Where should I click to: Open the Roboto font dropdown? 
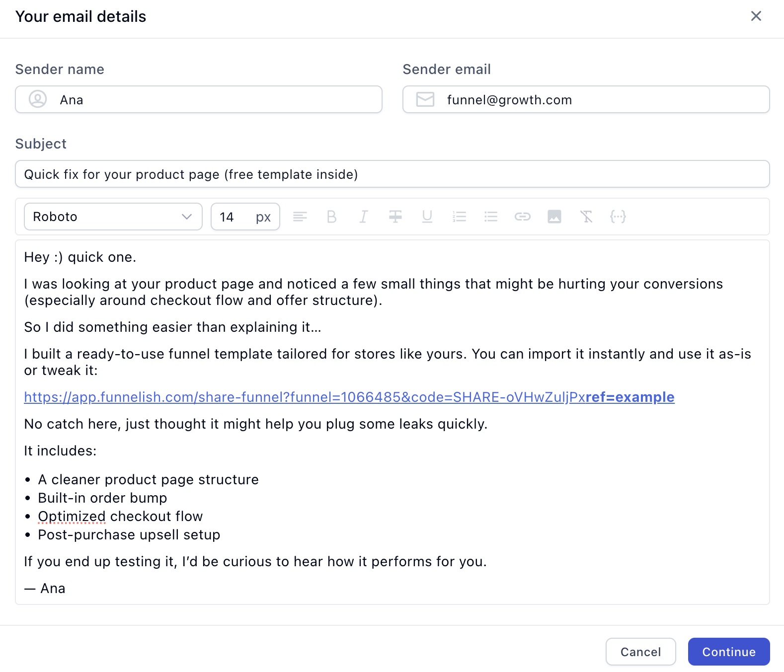[104, 217]
